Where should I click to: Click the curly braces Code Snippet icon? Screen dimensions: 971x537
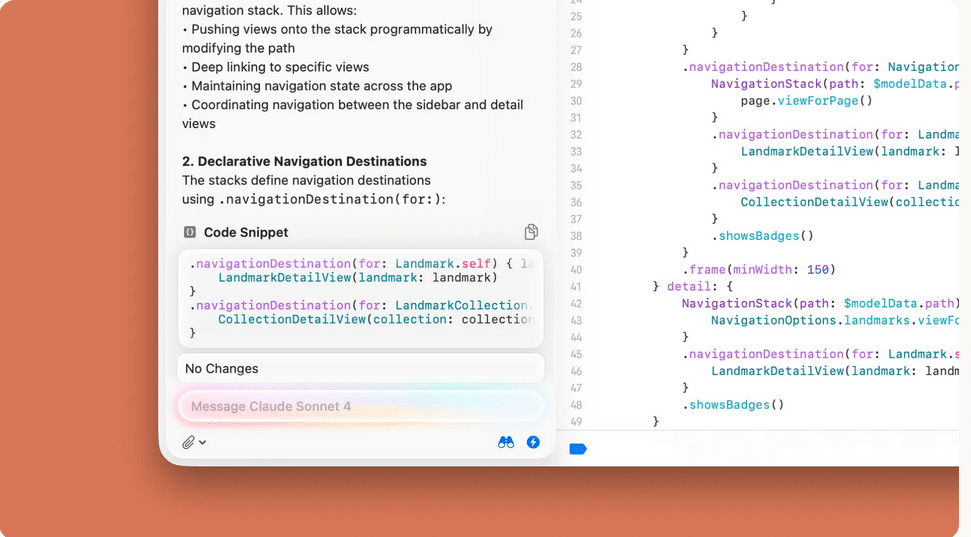tap(190, 232)
